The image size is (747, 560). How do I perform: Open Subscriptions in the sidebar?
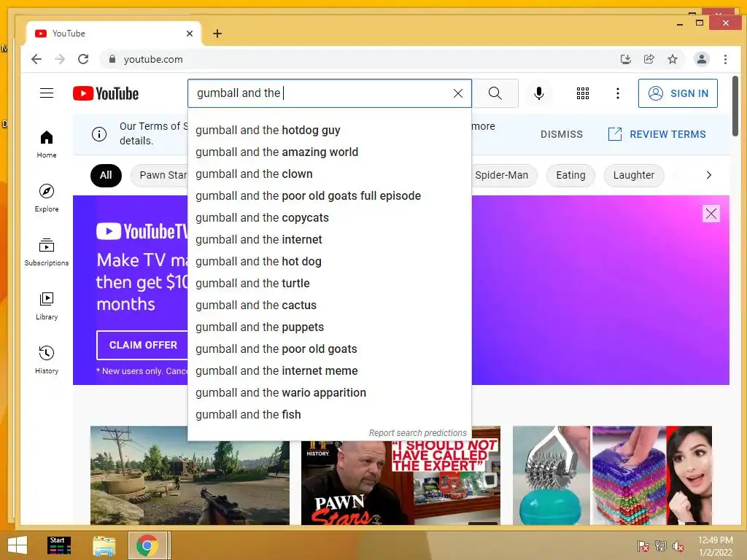47,252
